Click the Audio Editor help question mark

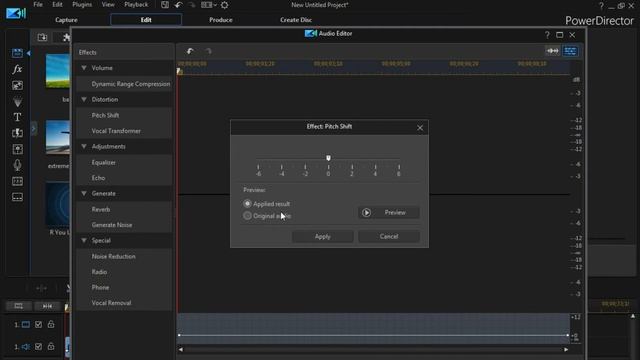pos(547,35)
